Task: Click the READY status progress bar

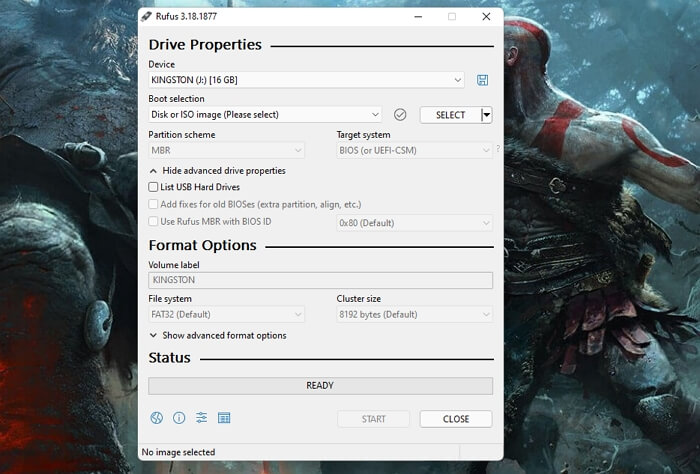Action: point(321,386)
